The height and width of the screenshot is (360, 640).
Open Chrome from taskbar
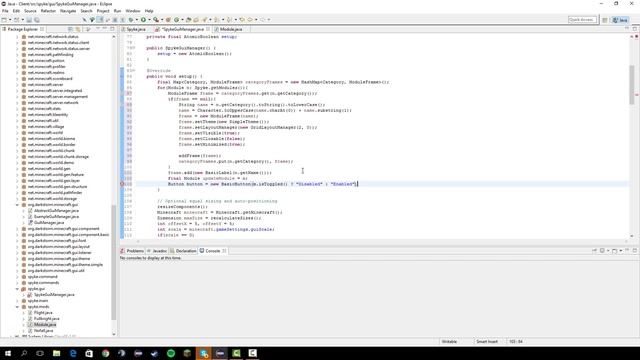pyautogui.click(x=106, y=353)
